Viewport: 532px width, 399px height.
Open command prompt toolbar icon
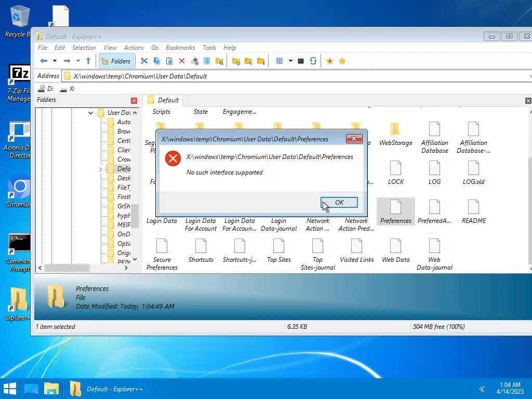[301, 61]
